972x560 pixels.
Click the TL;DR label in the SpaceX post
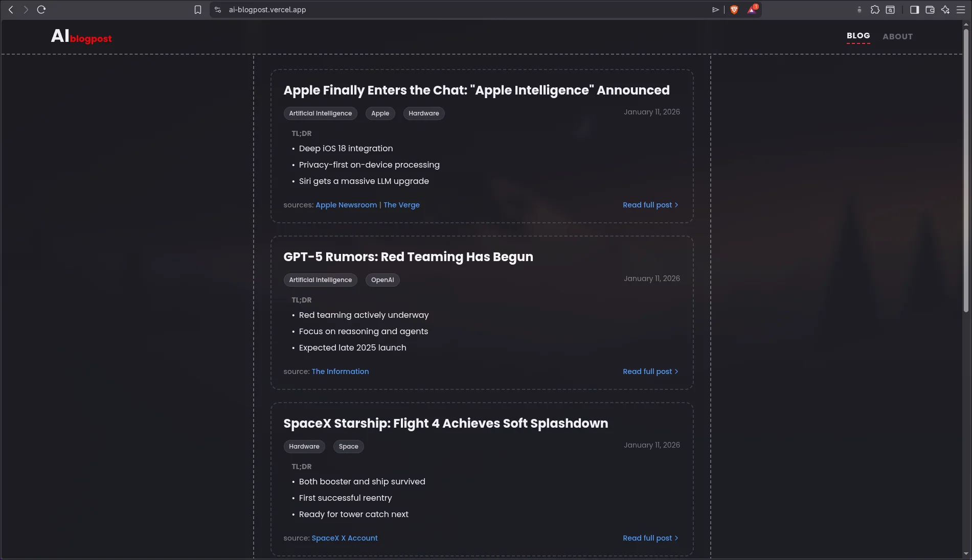click(302, 466)
